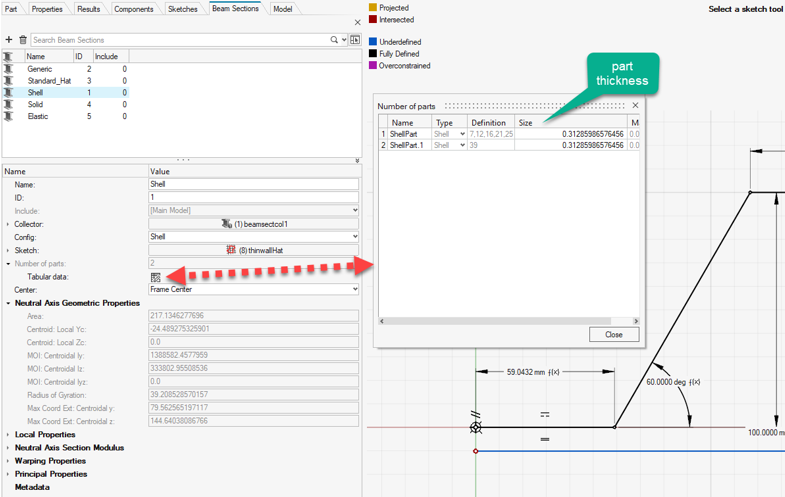Collapse the Neutral Axis Geometric Properties section
The image size is (785, 497).
click(9, 303)
